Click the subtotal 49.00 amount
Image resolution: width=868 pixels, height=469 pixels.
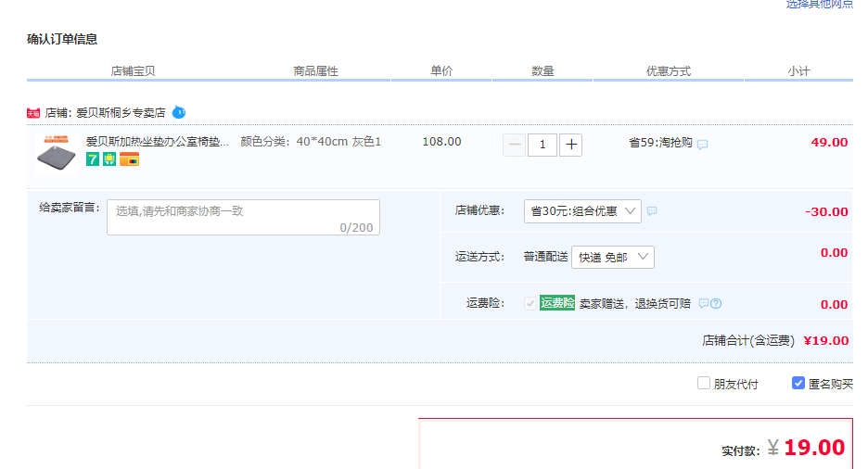(829, 142)
